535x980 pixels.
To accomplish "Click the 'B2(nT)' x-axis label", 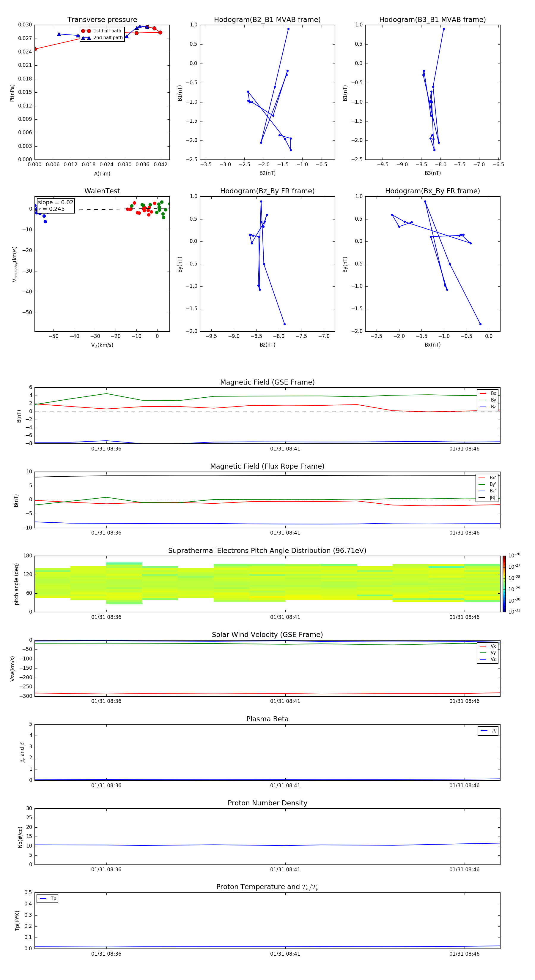I will pyautogui.click(x=267, y=173).
